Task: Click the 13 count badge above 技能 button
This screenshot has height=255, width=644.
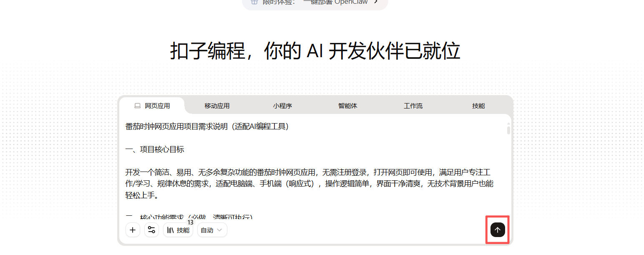Action: [190, 222]
